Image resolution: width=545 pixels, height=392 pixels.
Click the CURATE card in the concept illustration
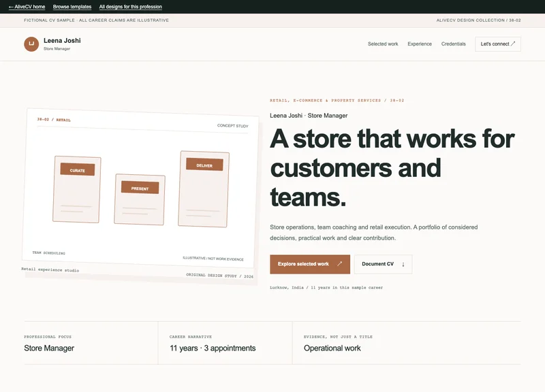tap(77, 189)
